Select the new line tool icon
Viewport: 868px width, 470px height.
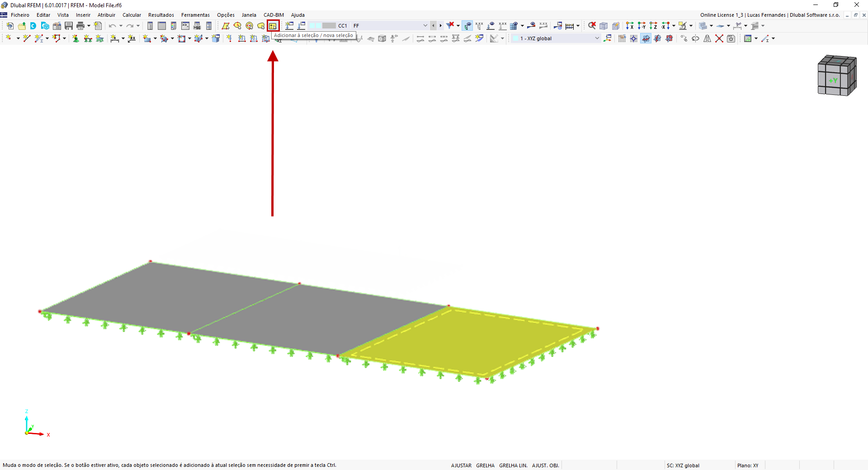click(27, 38)
